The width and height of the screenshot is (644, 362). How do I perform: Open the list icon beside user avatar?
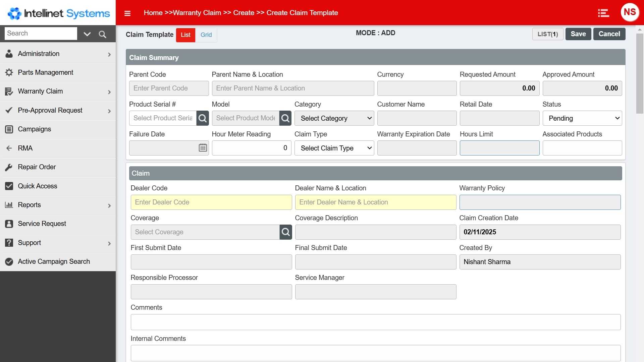click(603, 13)
